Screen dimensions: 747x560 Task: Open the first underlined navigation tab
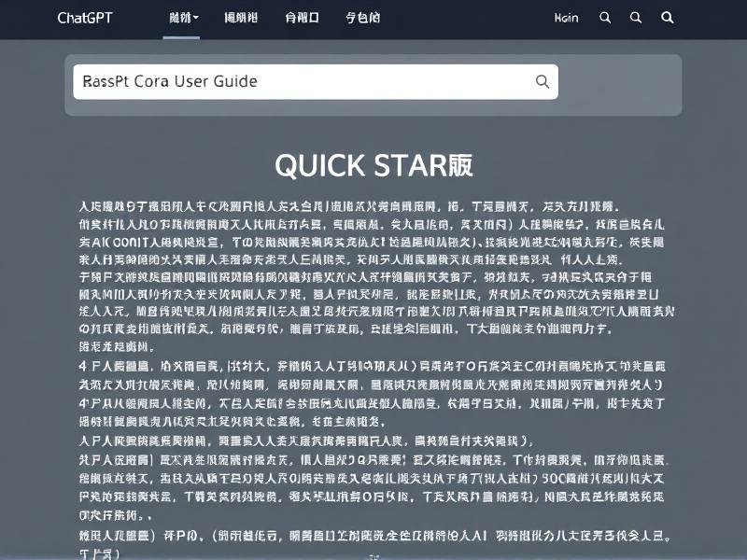[176, 18]
